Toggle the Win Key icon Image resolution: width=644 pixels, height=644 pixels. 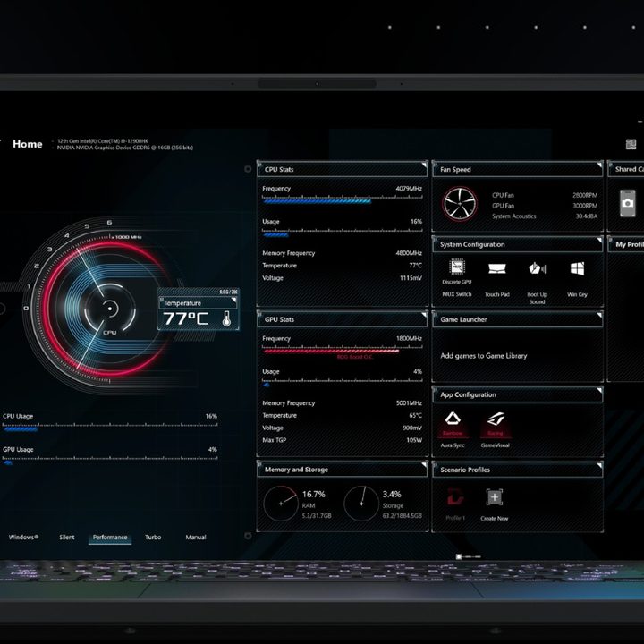[x=577, y=268]
